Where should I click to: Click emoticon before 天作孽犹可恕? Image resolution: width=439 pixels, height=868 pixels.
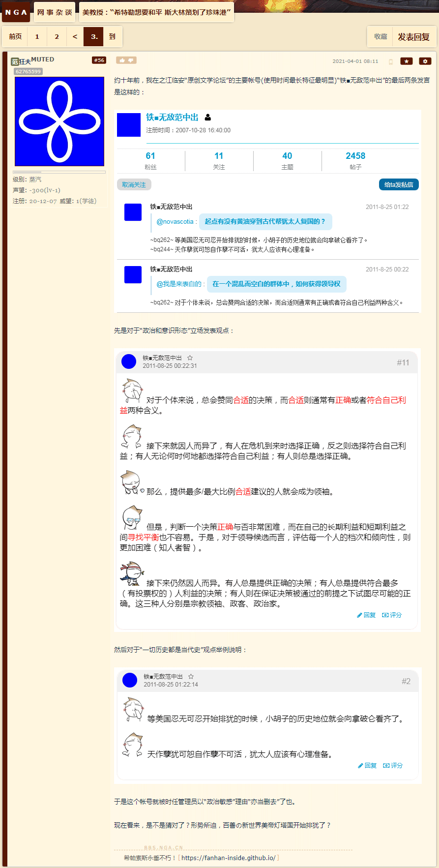click(x=133, y=746)
